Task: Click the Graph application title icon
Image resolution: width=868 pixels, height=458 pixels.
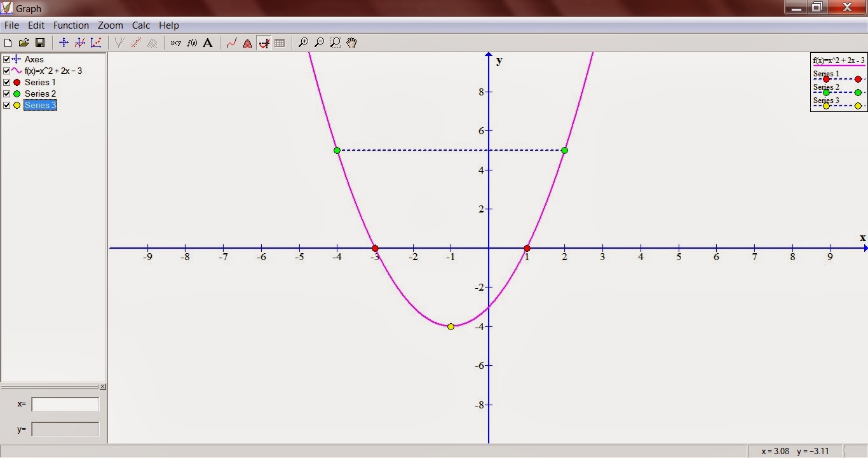Action: click(x=7, y=8)
